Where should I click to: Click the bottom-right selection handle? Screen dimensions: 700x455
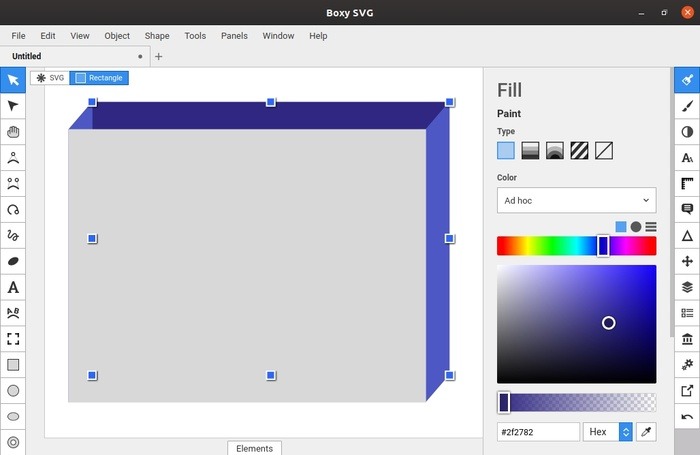pos(450,375)
